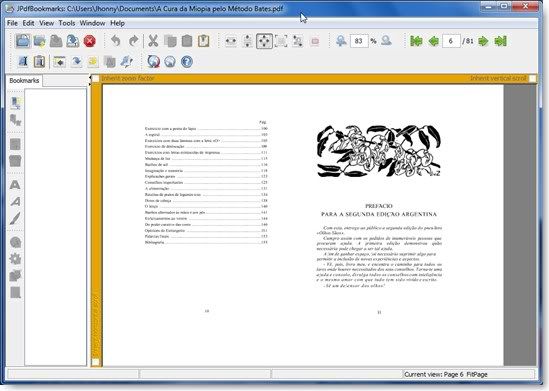Viewport: 549px width, 391px height.
Task: Click the zoom icon left of 83 field
Action: [x=341, y=41]
